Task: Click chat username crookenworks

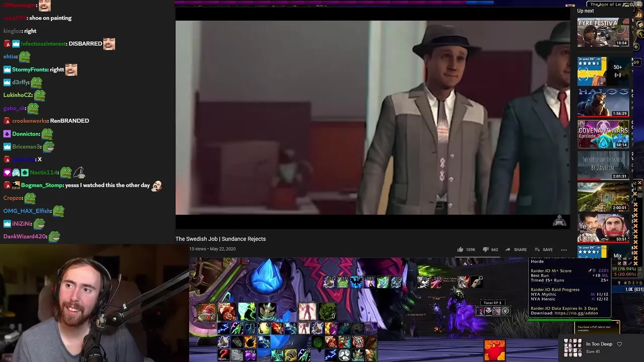Action: 30,121
